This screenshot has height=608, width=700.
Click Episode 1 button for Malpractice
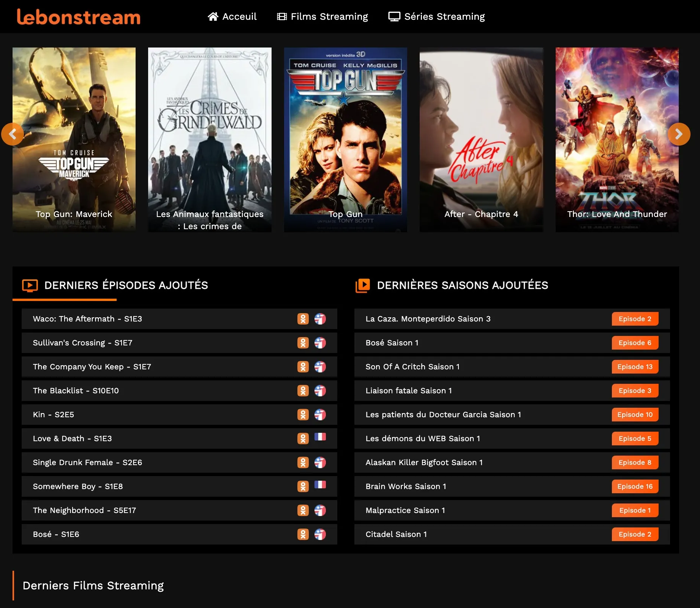coord(635,510)
